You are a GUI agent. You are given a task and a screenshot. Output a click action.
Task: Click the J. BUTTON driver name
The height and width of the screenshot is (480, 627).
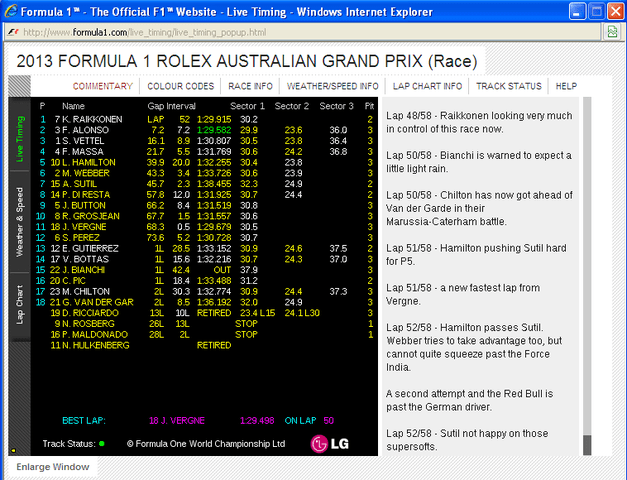84,206
